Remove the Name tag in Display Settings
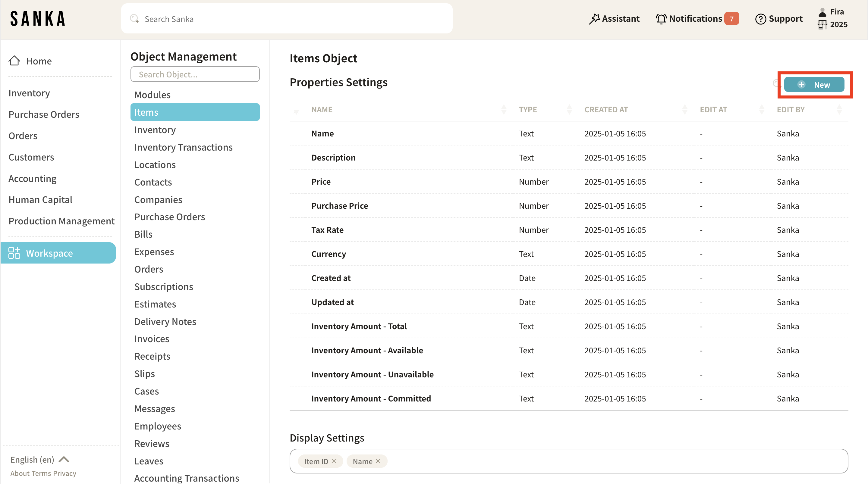 point(378,461)
